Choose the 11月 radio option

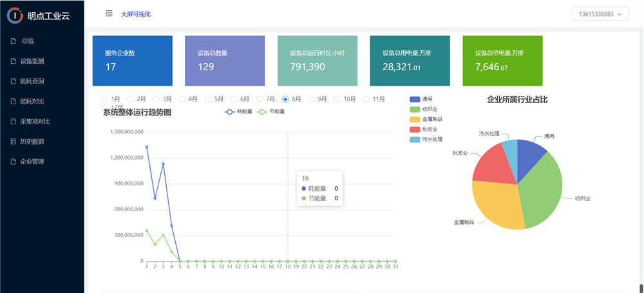coord(366,99)
